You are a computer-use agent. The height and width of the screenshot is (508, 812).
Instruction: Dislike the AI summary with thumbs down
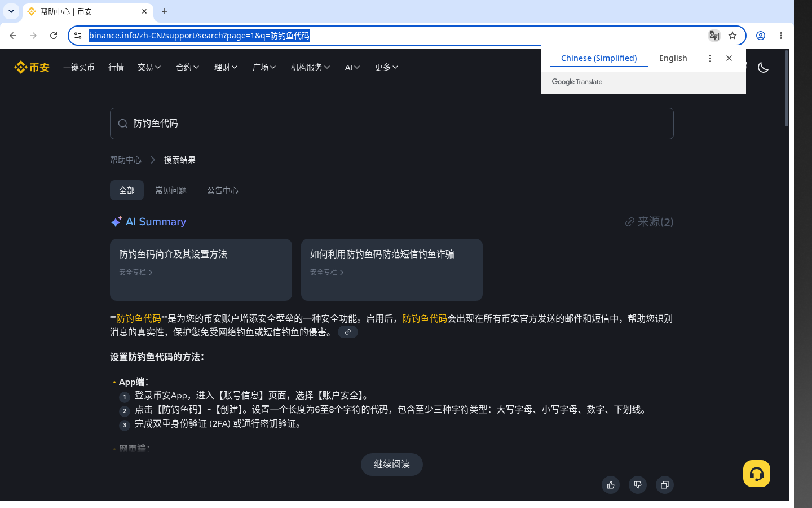[638, 485]
